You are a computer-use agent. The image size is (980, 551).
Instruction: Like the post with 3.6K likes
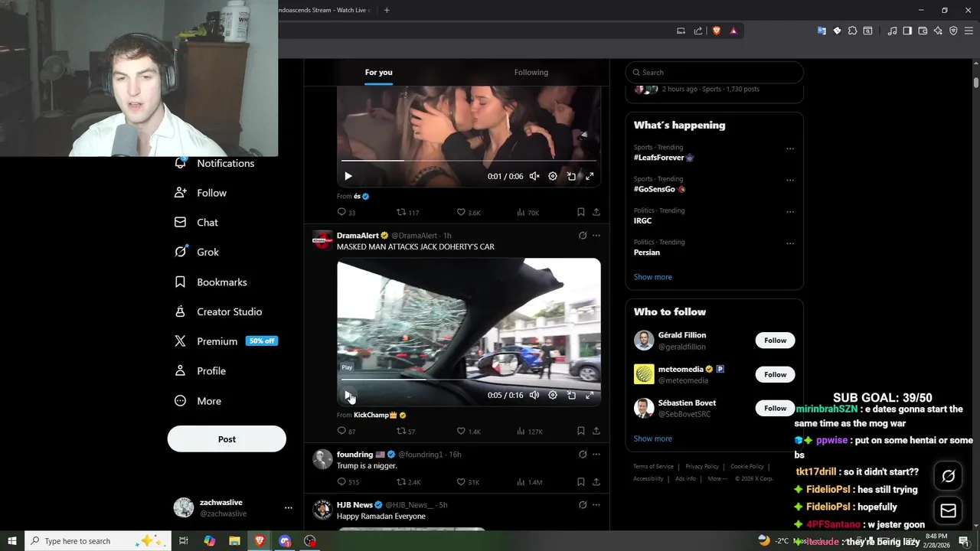tap(469, 212)
